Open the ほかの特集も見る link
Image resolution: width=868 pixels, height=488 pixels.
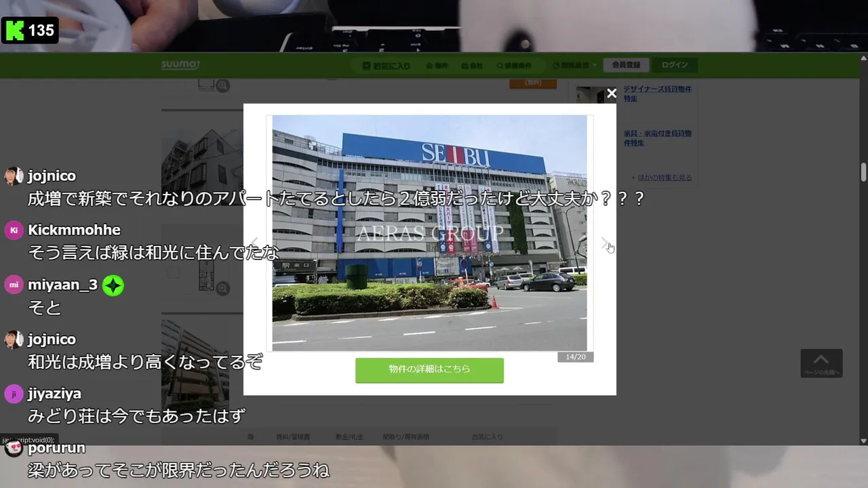pyautogui.click(x=665, y=178)
